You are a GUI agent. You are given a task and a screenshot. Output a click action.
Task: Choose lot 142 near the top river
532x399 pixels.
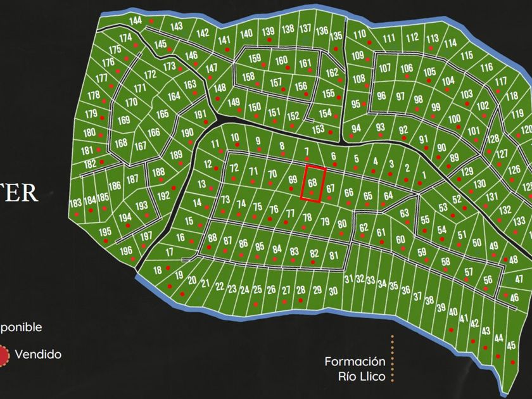tap(203, 33)
